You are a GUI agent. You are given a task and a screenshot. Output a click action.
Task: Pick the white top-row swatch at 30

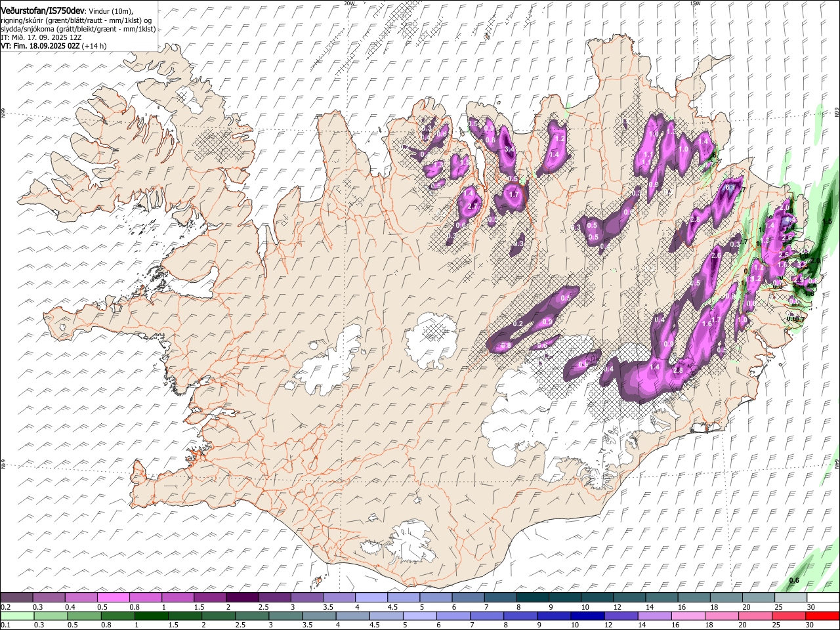pos(824,598)
